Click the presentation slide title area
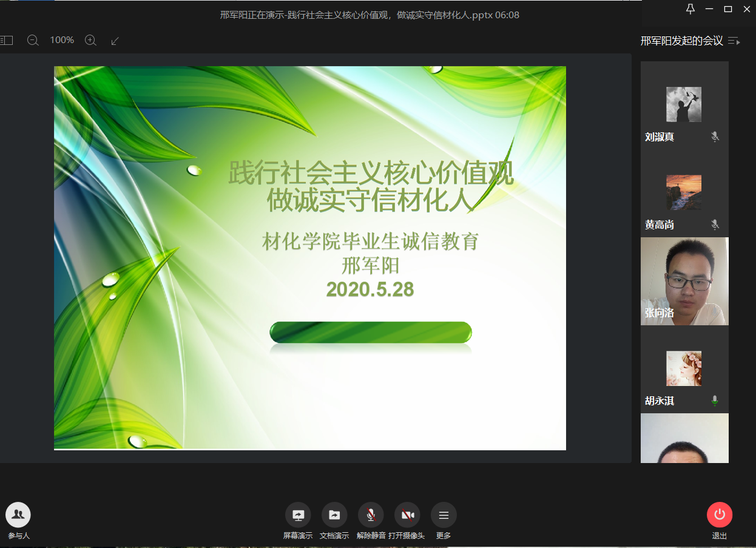756x548 pixels. coord(371,186)
